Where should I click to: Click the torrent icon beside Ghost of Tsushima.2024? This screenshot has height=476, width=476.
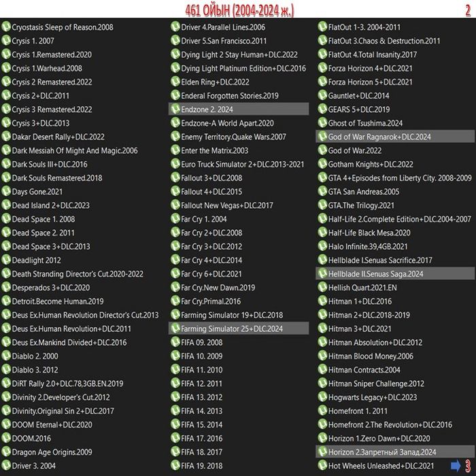[x=322, y=122]
